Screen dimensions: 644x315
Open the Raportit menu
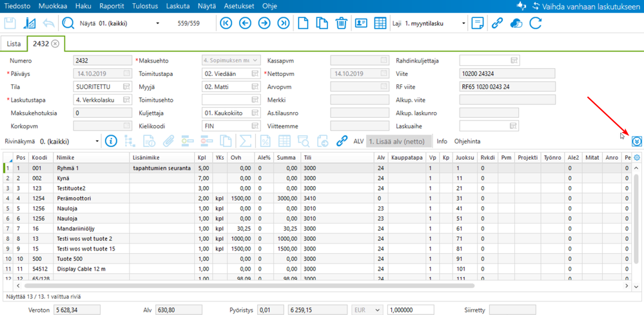click(112, 6)
